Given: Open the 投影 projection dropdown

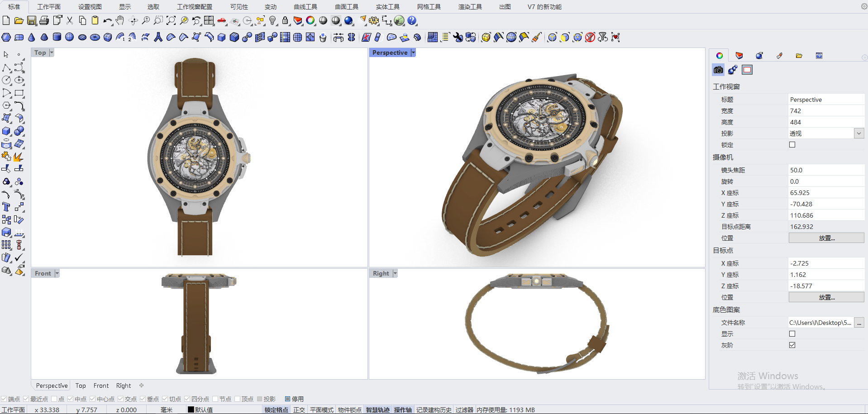Looking at the screenshot, I should pyautogui.click(x=858, y=133).
